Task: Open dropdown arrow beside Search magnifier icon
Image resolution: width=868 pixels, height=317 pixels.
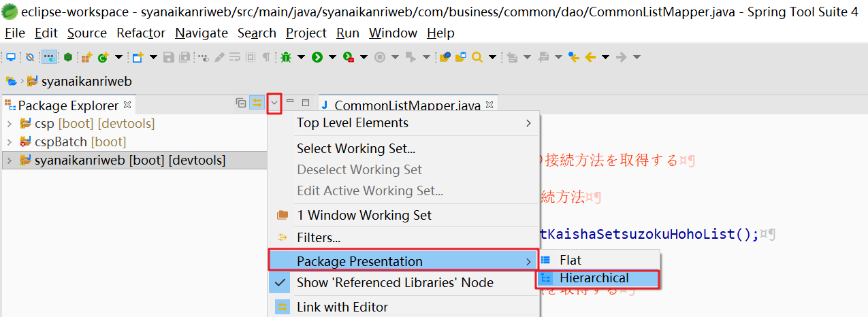Action: click(492, 57)
